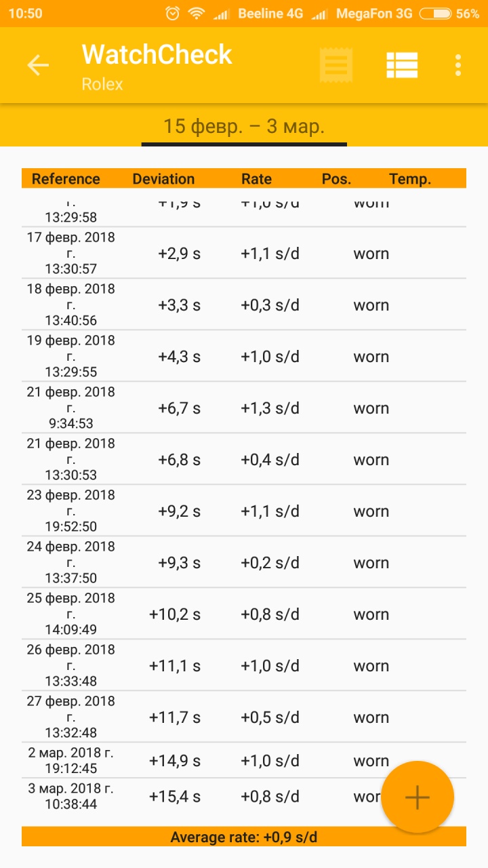
Task: Tap the Rate column header
Action: pos(256,179)
